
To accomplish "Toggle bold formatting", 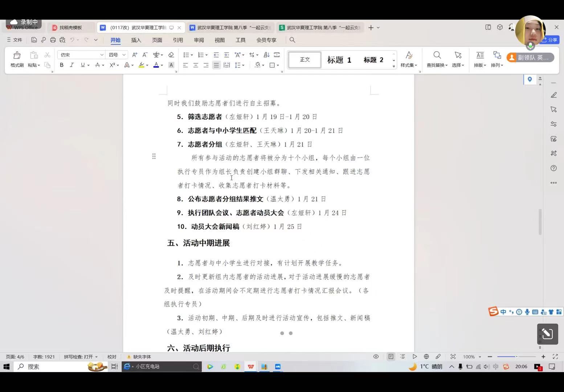I will click(x=62, y=65).
